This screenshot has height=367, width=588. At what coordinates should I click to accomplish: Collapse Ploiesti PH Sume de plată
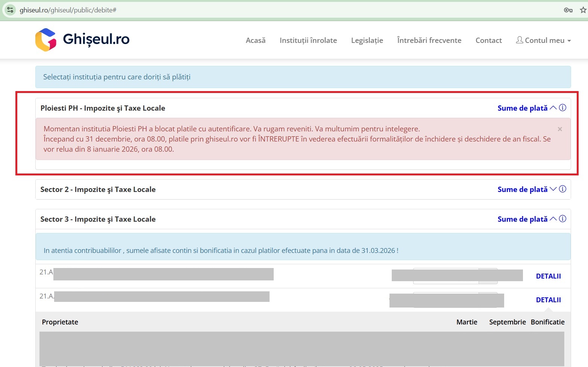pos(526,108)
